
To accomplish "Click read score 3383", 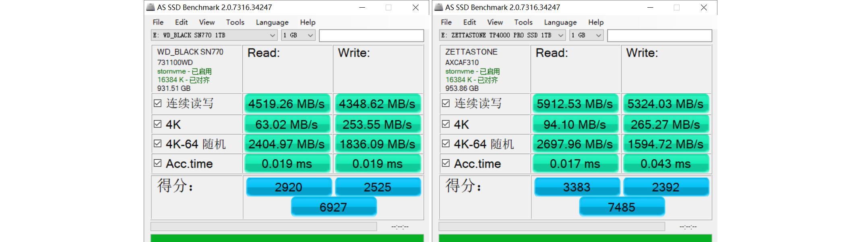I will pos(577,187).
